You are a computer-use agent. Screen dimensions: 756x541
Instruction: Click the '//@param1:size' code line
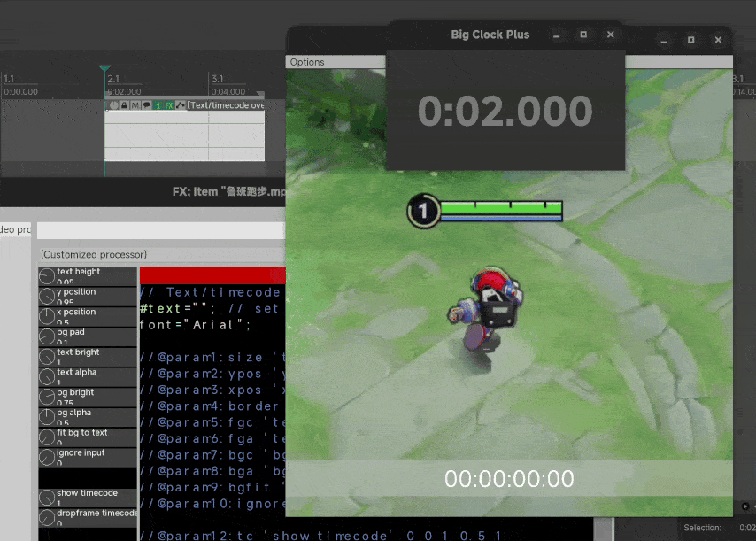pyautogui.click(x=212, y=358)
